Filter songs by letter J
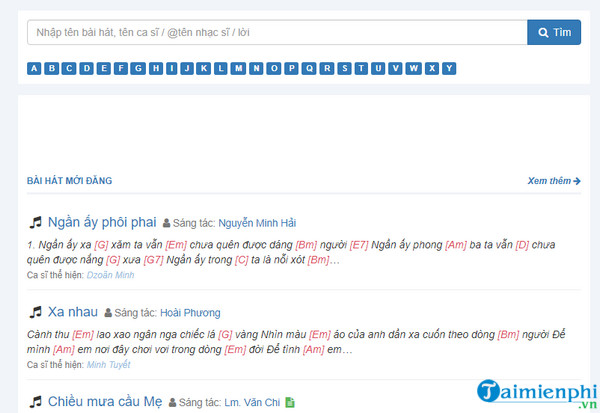 [x=187, y=69]
